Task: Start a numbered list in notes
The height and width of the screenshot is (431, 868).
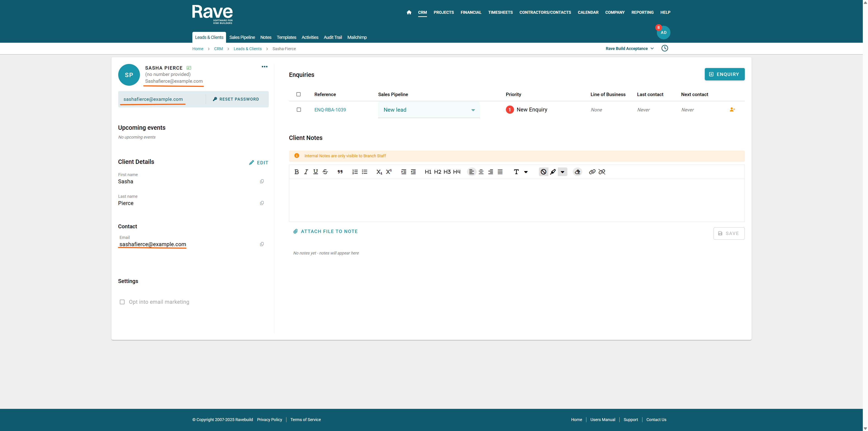Action: (x=355, y=172)
